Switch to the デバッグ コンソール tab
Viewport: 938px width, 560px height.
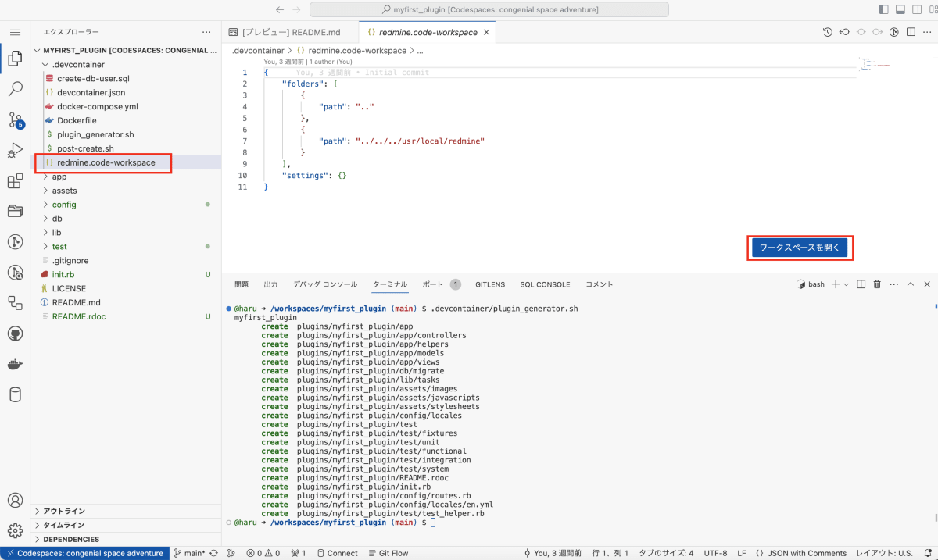(325, 284)
